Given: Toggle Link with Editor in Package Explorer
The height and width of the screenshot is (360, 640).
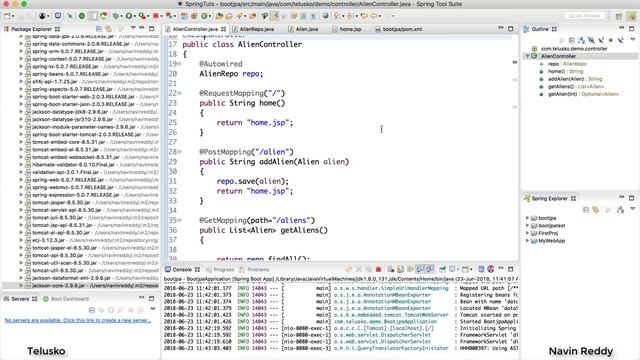Looking at the screenshot, I should (109, 29).
